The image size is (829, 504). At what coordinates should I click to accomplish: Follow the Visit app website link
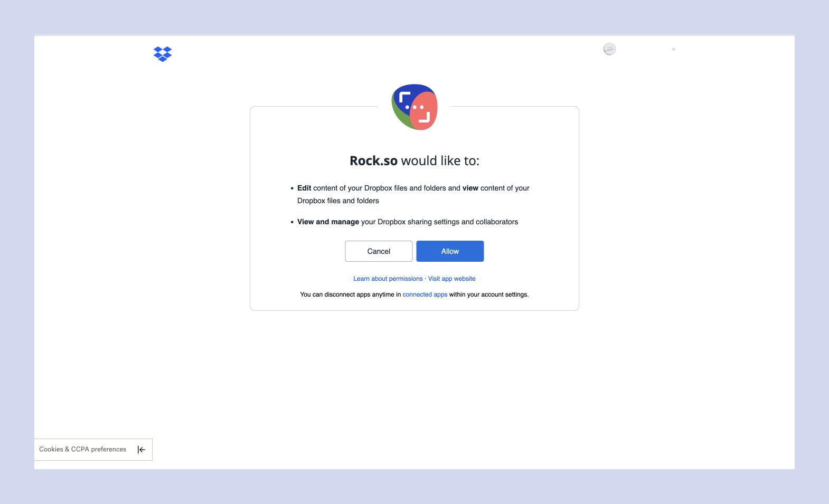(451, 279)
